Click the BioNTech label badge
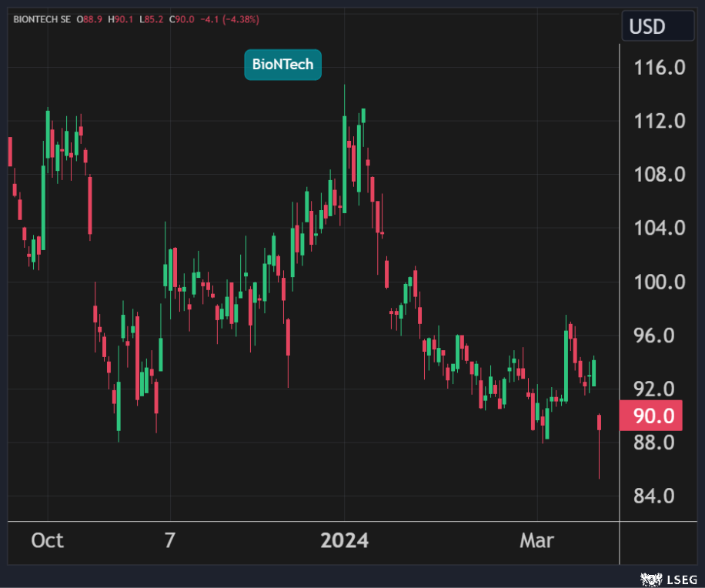This screenshot has height=588, width=705. click(282, 65)
